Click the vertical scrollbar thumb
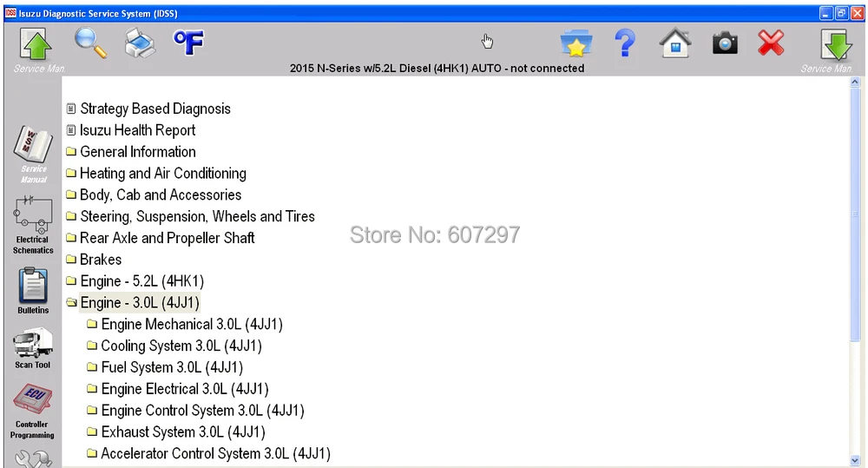The width and height of the screenshot is (868, 468). (855, 214)
